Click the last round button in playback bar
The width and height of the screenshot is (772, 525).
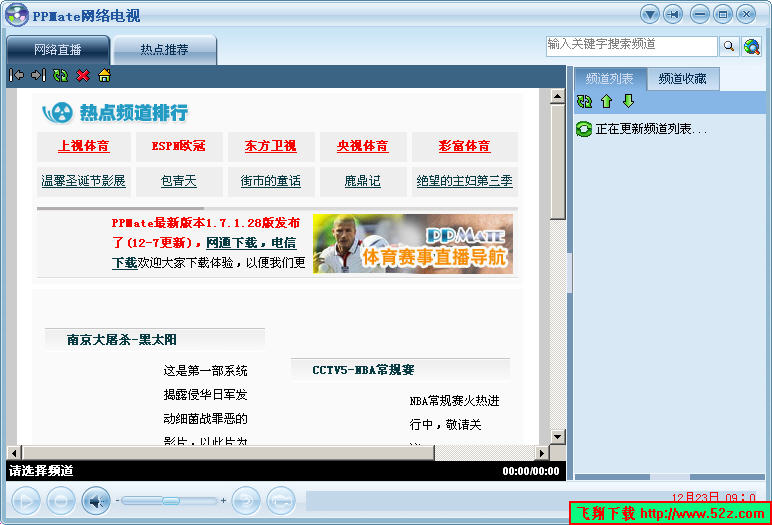click(281, 501)
